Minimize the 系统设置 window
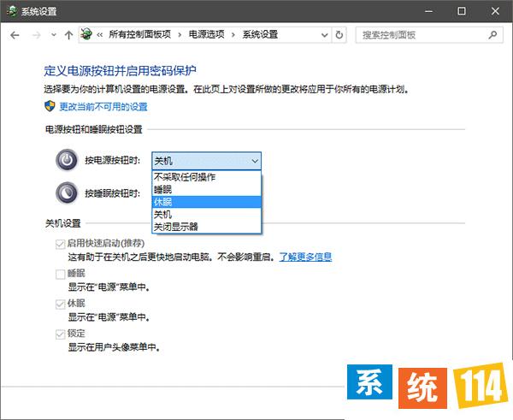Viewport: 513px width, 420px height. (428, 11)
